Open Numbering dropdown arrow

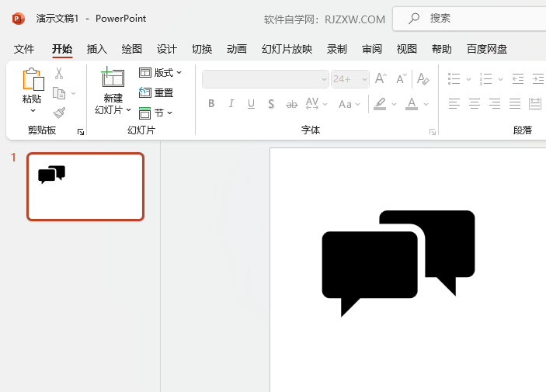click(x=500, y=79)
